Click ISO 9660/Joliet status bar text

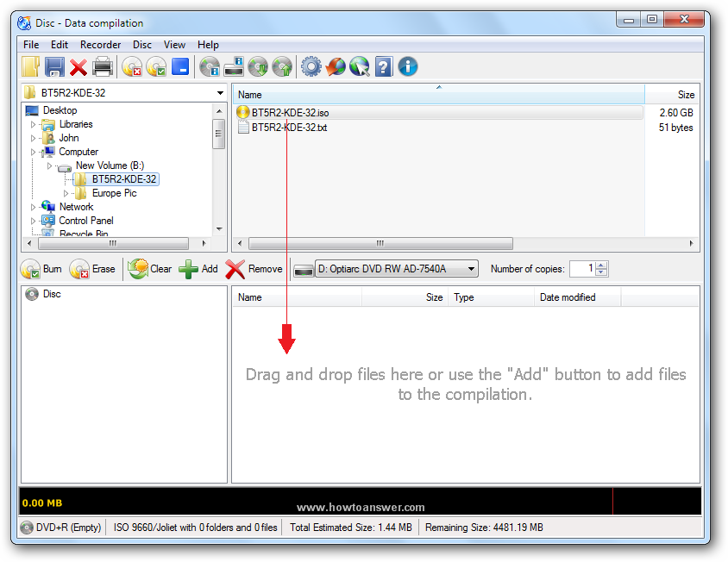pyautogui.click(x=195, y=528)
